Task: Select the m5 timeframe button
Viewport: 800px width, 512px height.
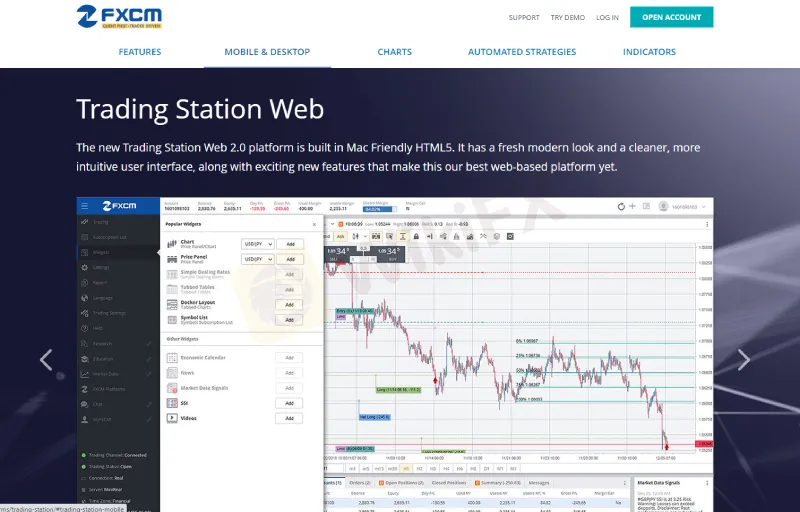Action: 365,468
